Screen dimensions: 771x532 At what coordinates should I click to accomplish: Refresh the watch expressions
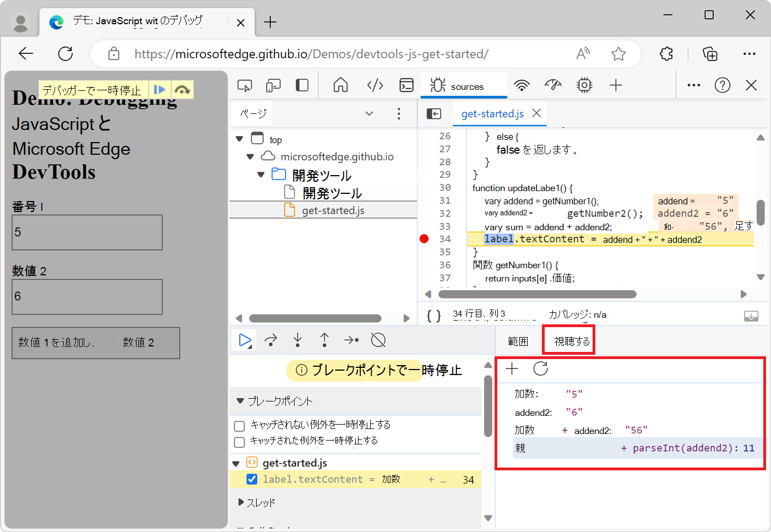pos(540,368)
